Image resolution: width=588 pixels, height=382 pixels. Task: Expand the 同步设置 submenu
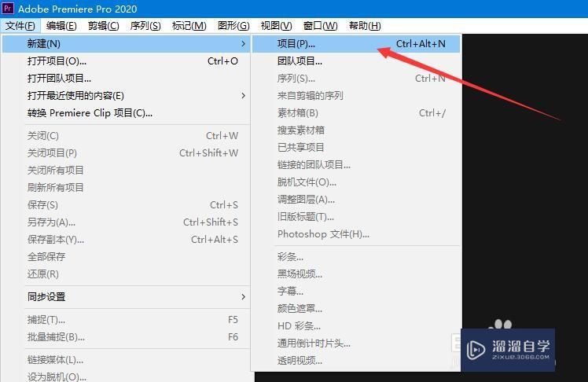[126, 296]
